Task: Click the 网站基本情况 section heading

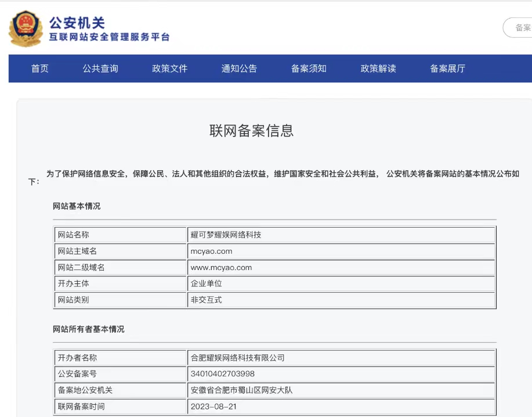Action: tap(77, 206)
